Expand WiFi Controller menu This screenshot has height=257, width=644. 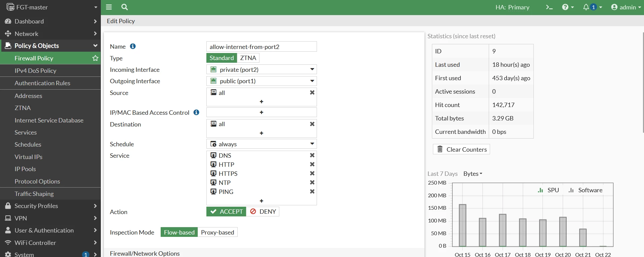click(x=50, y=243)
